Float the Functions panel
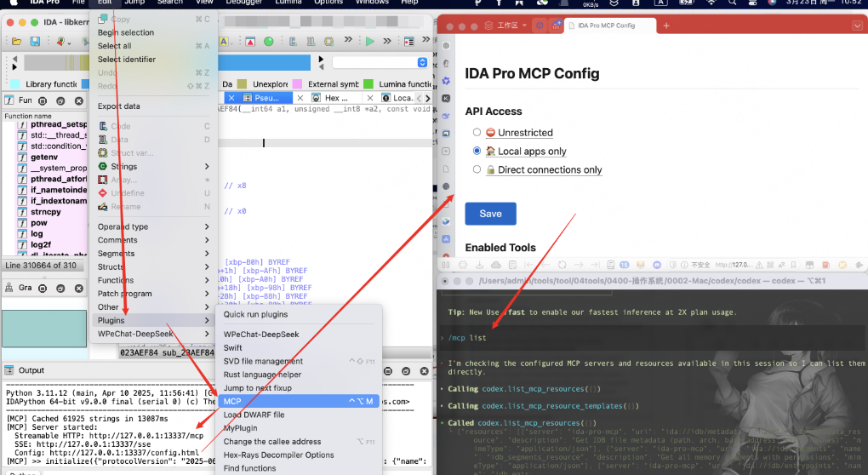The image size is (868, 475). (61, 100)
